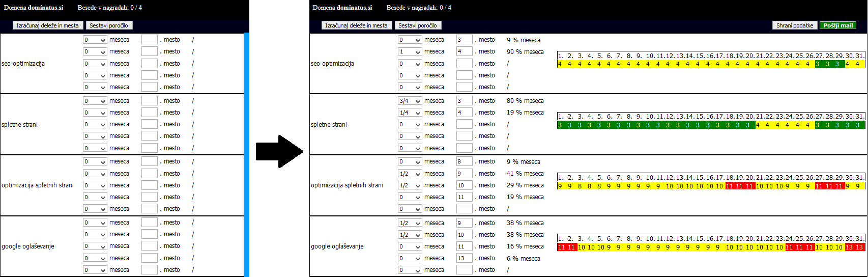This screenshot has height=277, width=868.
Task: Click red day 18 cell in optimizacija spletnih strani calendar
Action: pos(729,186)
